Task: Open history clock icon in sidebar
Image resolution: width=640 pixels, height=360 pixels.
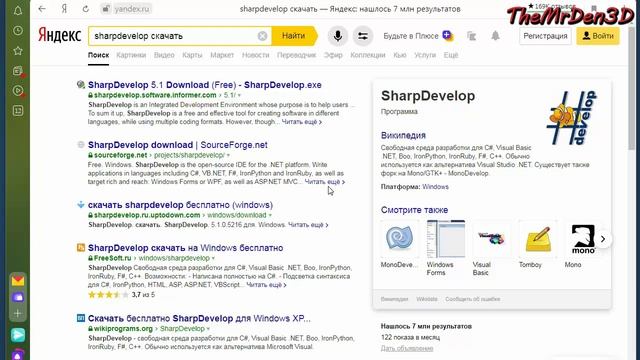Action: pyautogui.click(x=18, y=31)
